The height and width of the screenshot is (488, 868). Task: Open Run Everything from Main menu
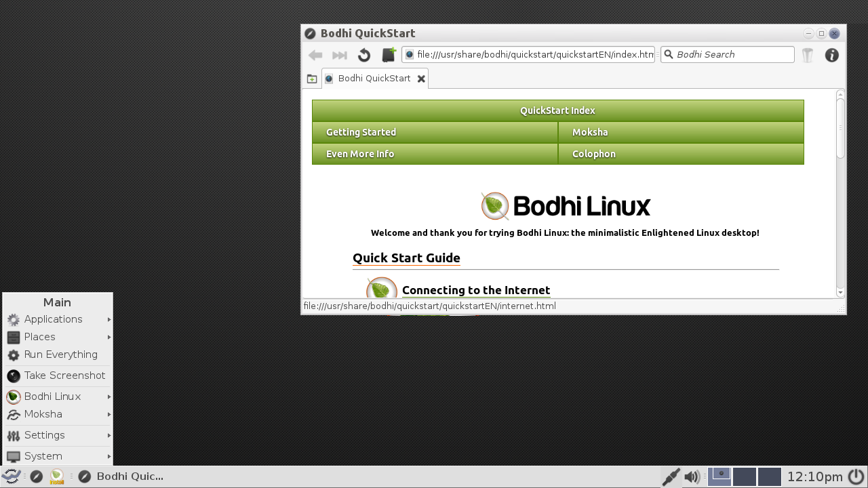(58, 354)
